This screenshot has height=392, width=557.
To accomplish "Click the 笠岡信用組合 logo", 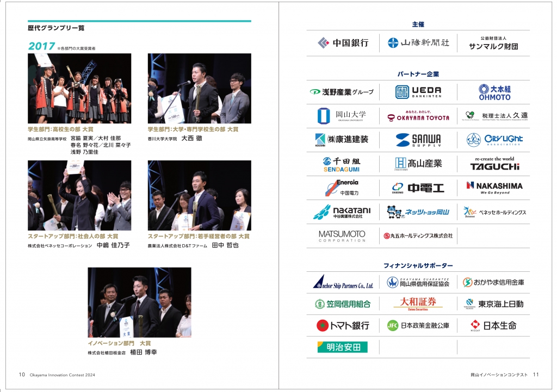I will pos(343,304).
